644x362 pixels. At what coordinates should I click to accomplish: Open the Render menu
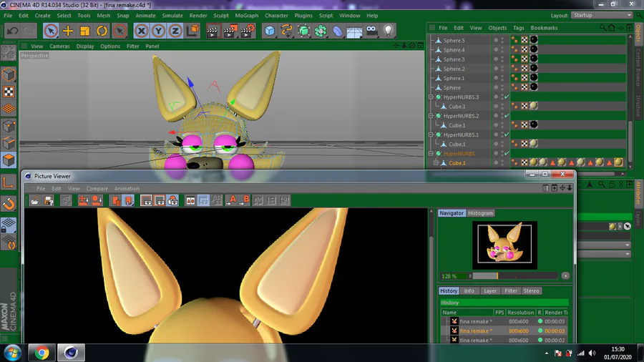click(198, 16)
